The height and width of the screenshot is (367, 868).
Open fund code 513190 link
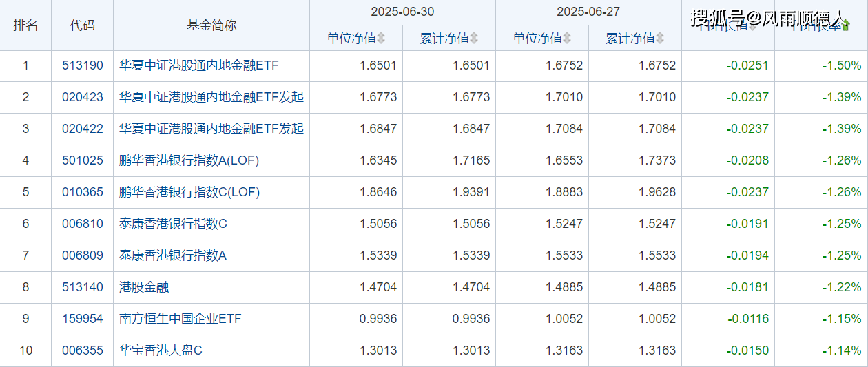tap(83, 66)
